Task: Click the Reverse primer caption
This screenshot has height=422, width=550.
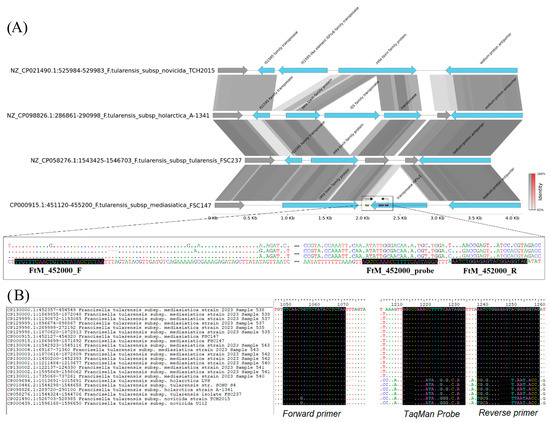Action: 508,413
